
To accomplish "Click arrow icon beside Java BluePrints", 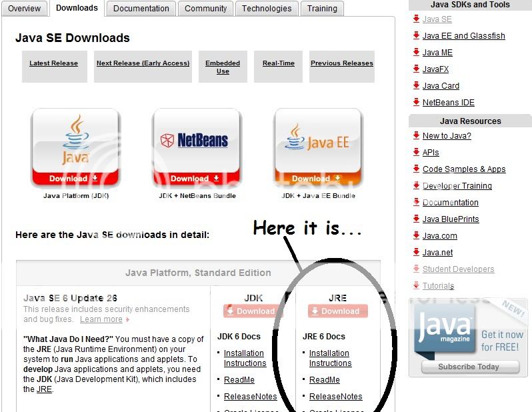I will pyautogui.click(x=416, y=219).
